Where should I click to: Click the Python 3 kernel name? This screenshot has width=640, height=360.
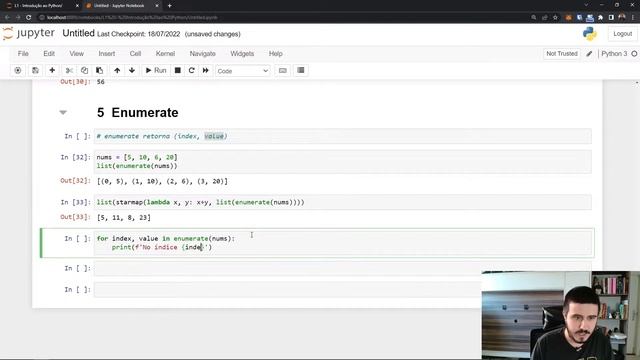614,53
